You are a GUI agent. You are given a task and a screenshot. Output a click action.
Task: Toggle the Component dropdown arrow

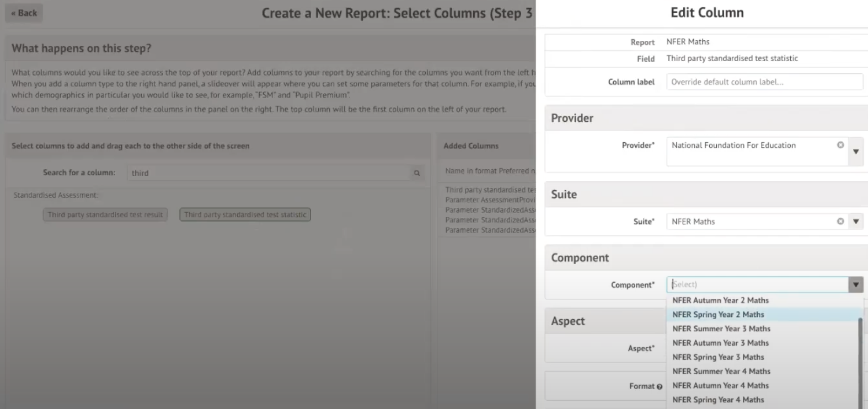[856, 284]
